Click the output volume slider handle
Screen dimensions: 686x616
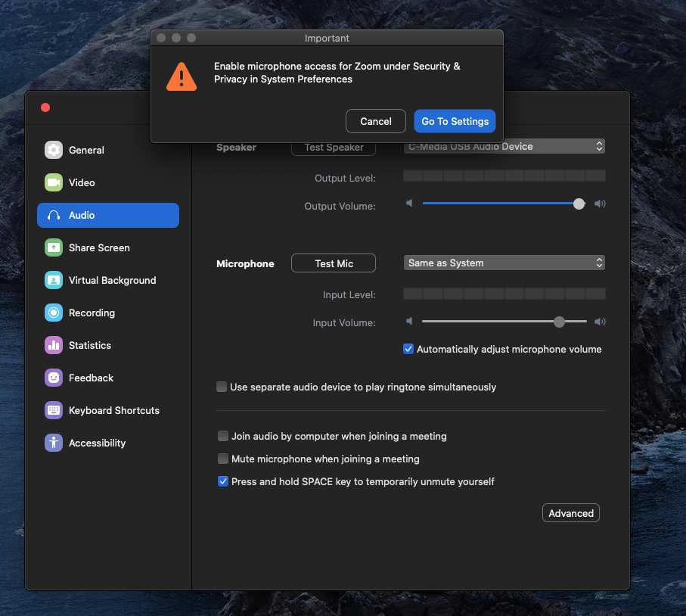[579, 204]
